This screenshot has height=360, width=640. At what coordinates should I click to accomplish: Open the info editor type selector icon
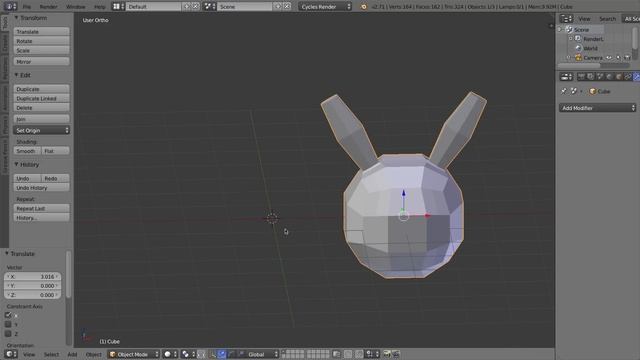tap(10, 7)
